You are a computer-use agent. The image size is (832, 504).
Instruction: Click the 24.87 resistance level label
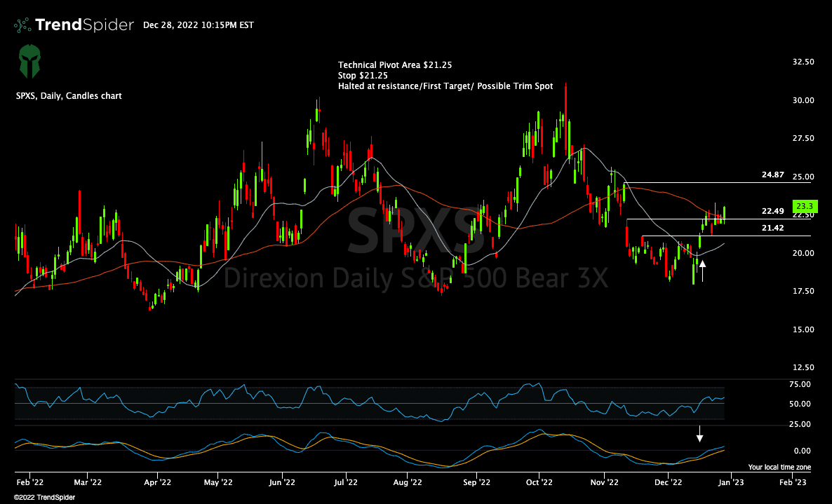(772, 175)
